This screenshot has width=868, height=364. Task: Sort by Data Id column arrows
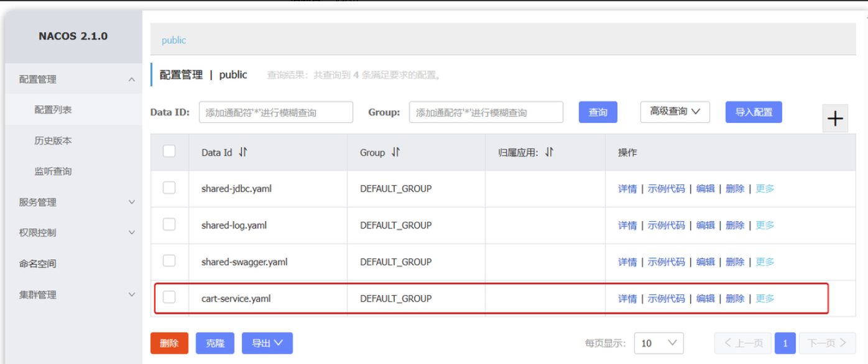[243, 152]
